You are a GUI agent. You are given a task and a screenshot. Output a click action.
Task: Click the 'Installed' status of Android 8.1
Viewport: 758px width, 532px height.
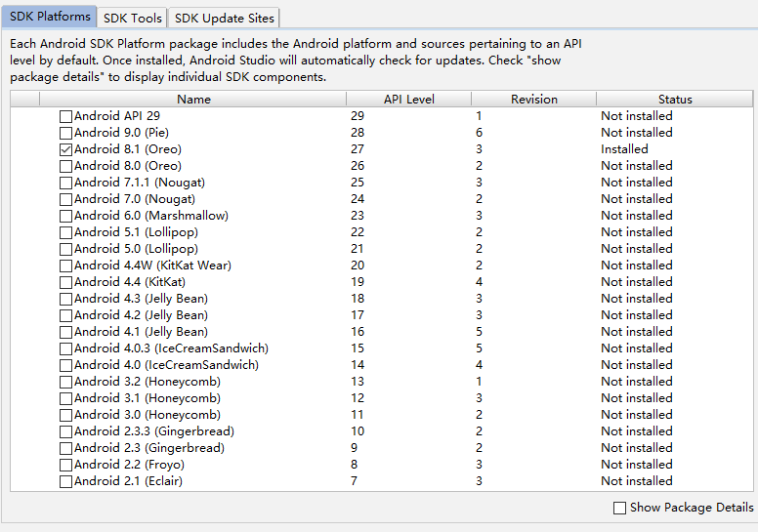[624, 148]
